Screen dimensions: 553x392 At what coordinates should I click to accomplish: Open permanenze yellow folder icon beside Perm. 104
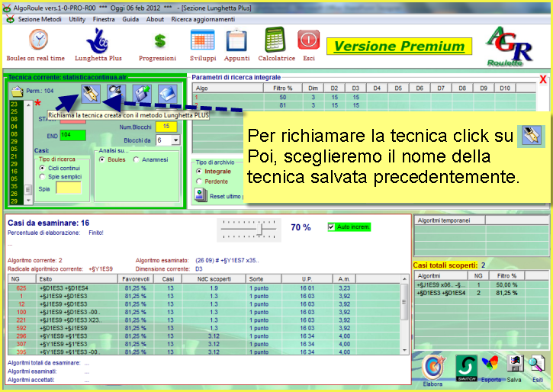coord(17,92)
